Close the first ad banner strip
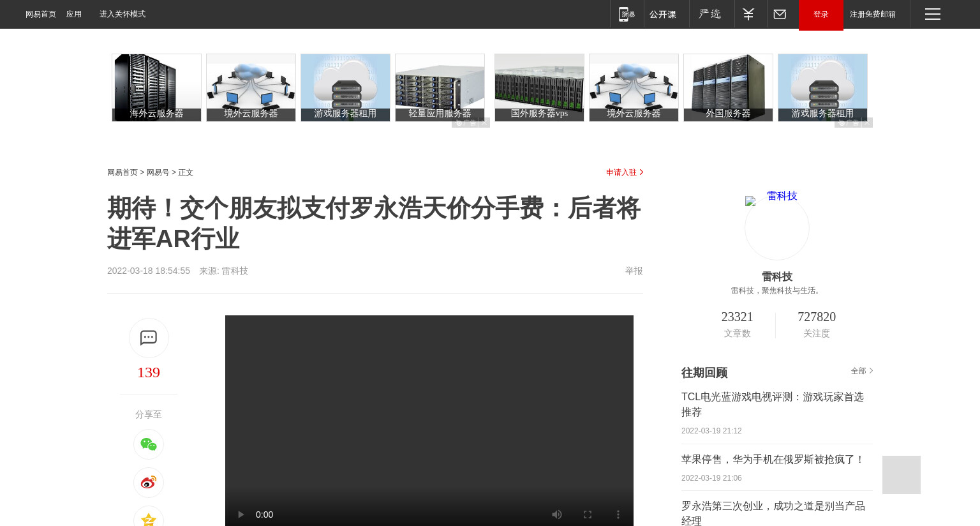This screenshot has height=526, width=980. click(x=484, y=123)
